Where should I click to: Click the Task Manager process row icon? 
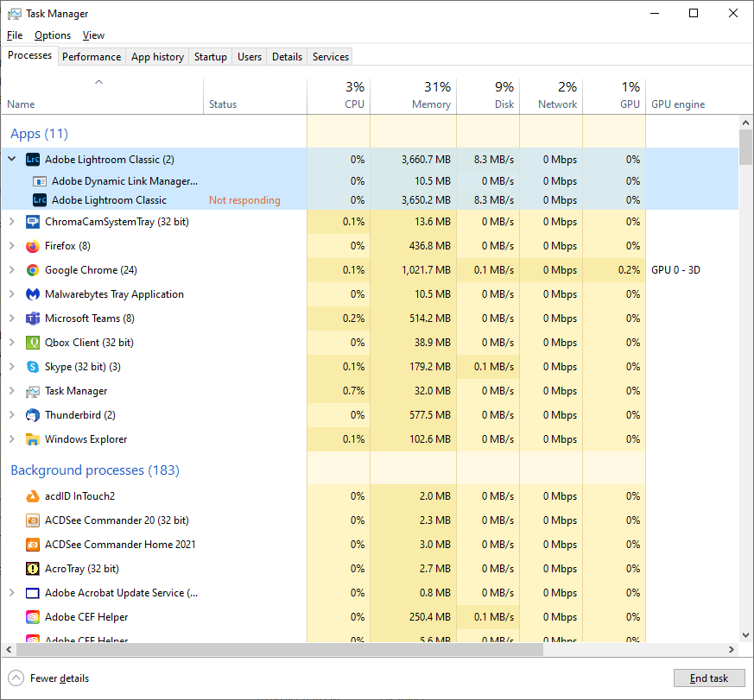[33, 391]
